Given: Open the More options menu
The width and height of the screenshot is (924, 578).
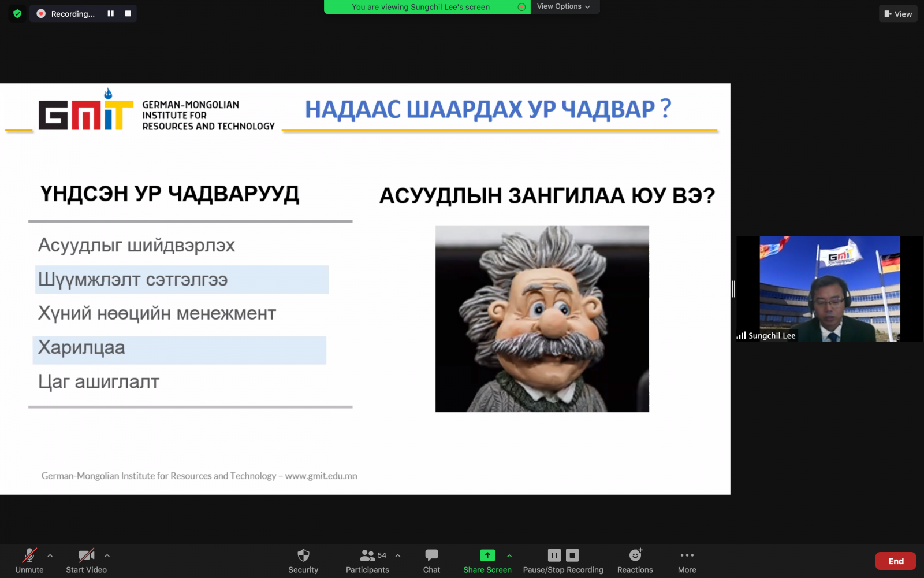Looking at the screenshot, I should 687,561.
